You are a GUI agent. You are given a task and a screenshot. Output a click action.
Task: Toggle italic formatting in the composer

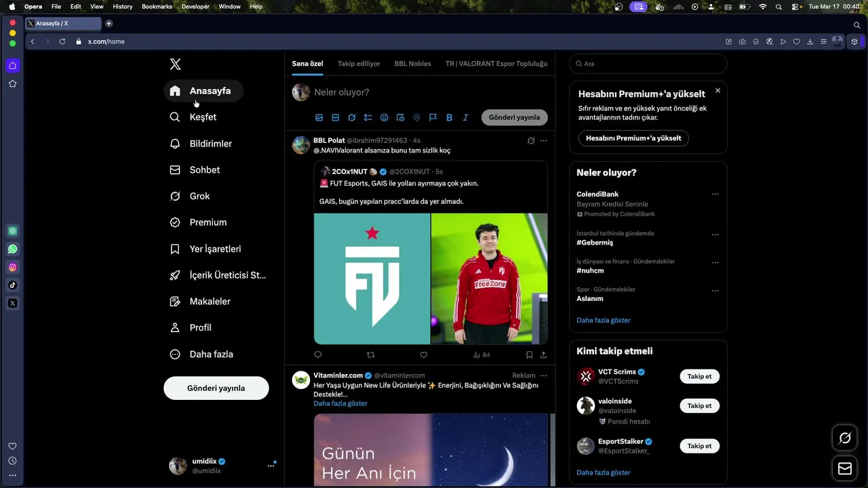pyautogui.click(x=465, y=117)
